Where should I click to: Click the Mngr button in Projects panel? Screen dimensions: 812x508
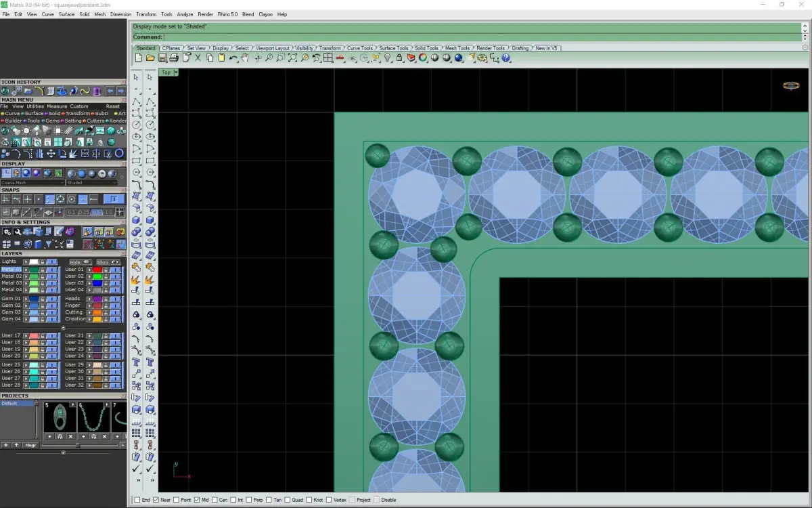pyautogui.click(x=30, y=445)
